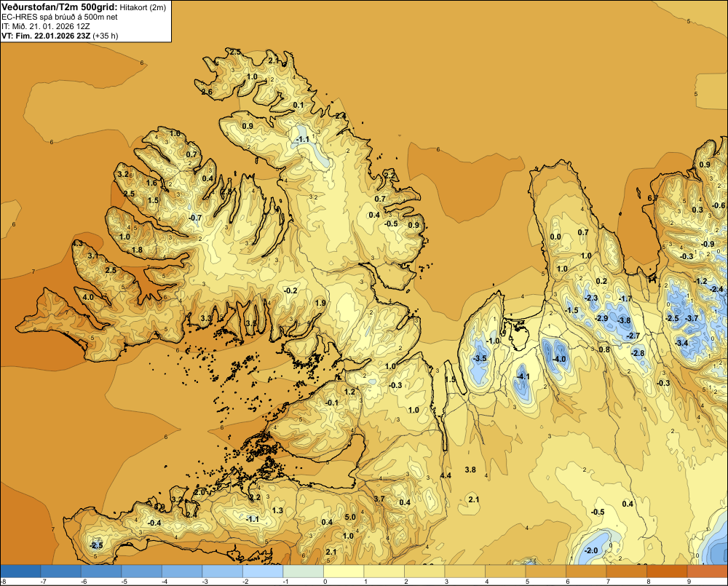The width and height of the screenshot is (728, 586).
Task: Select the legend swatch between 6 and 7
Action: pyautogui.click(x=586, y=571)
